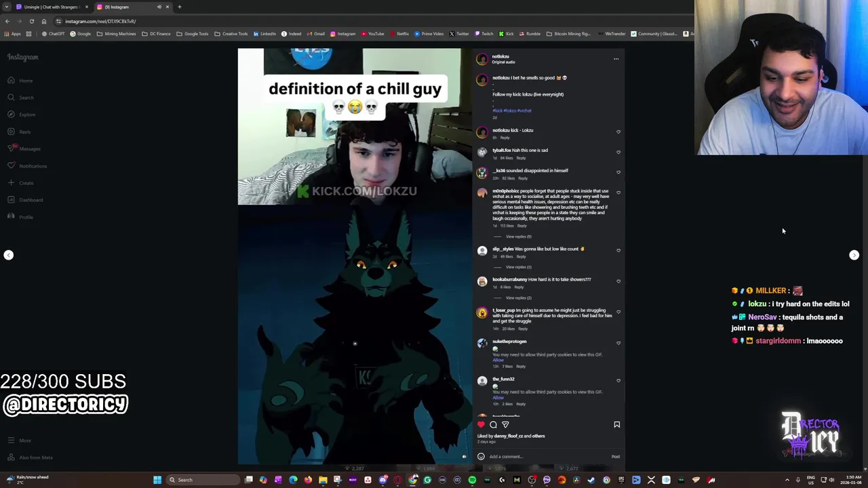Open post options three-dot menu
This screenshot has width=868, height=488.
pos(616,59)
